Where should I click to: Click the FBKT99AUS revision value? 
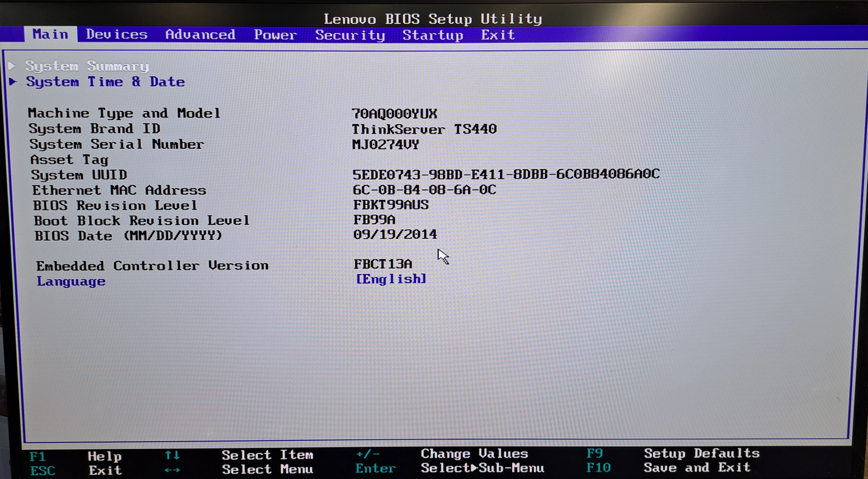click(x=391, y=205)
